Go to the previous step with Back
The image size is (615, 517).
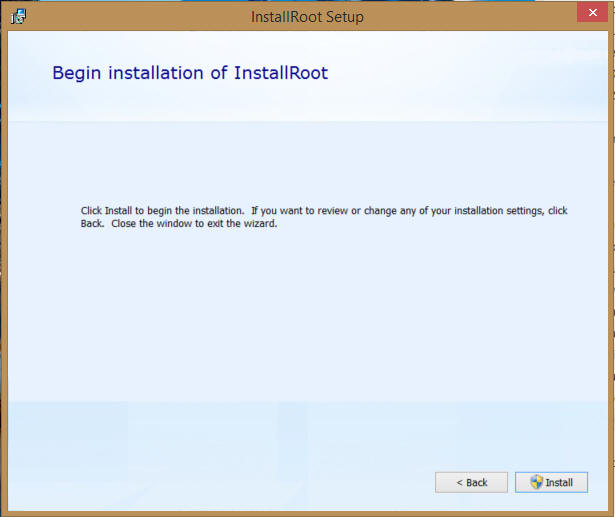471,482
